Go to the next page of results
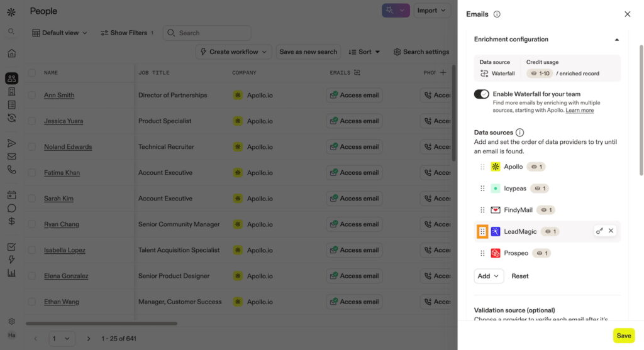644x350 pixels. (x=88, y=339)
